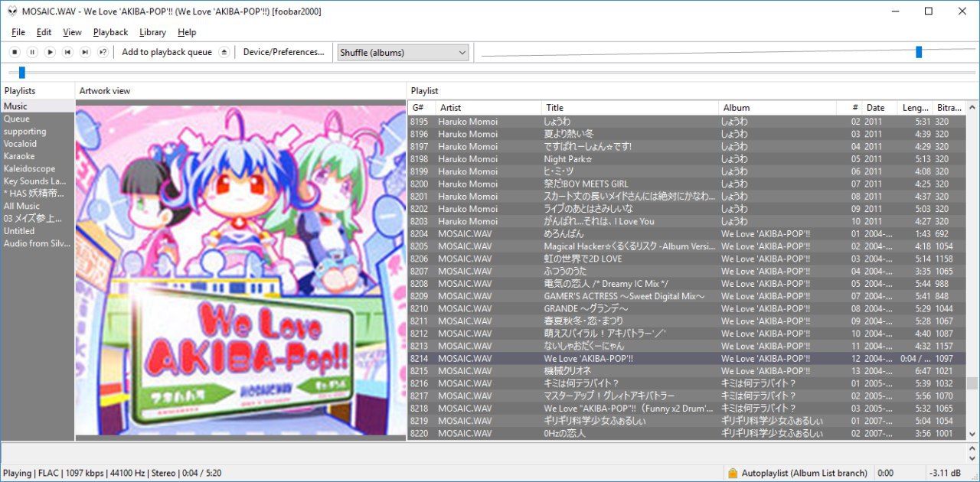Play a random track
The image size is (980, 482).
coord(103,52)
